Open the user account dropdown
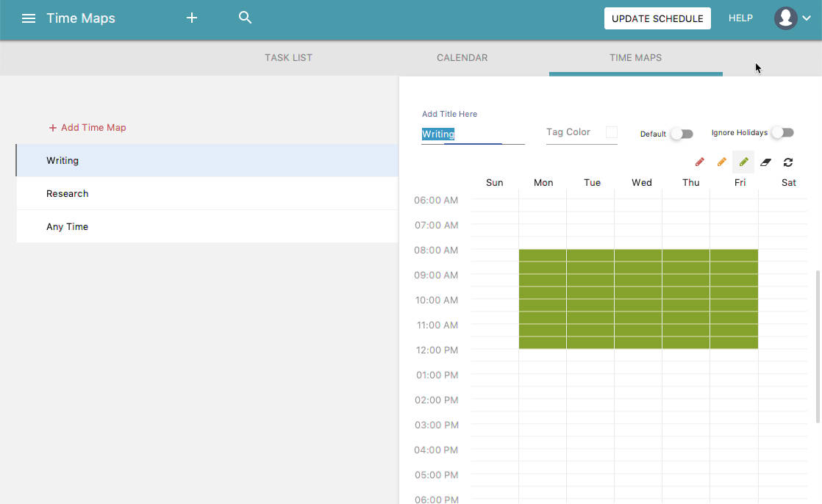The width and height of the screenshot is (822, 504). tap(793, 18)
